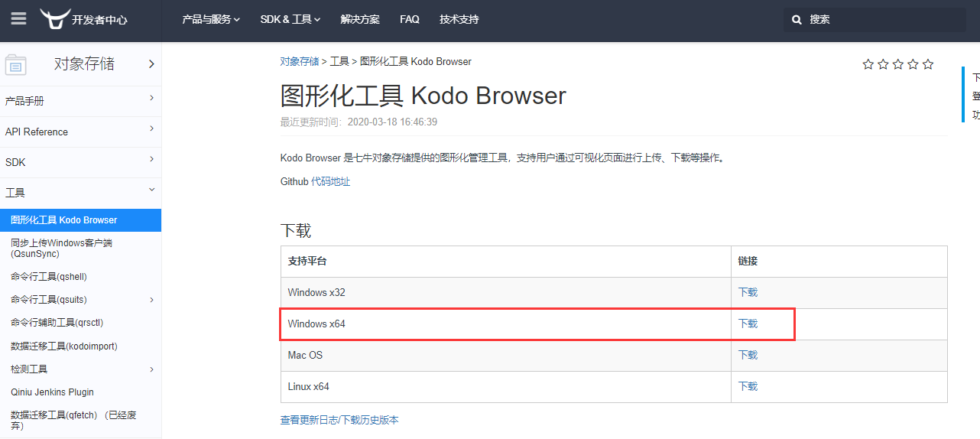Open Github 代码地址 link
980x439 pixels.
(x=330, y=182)
